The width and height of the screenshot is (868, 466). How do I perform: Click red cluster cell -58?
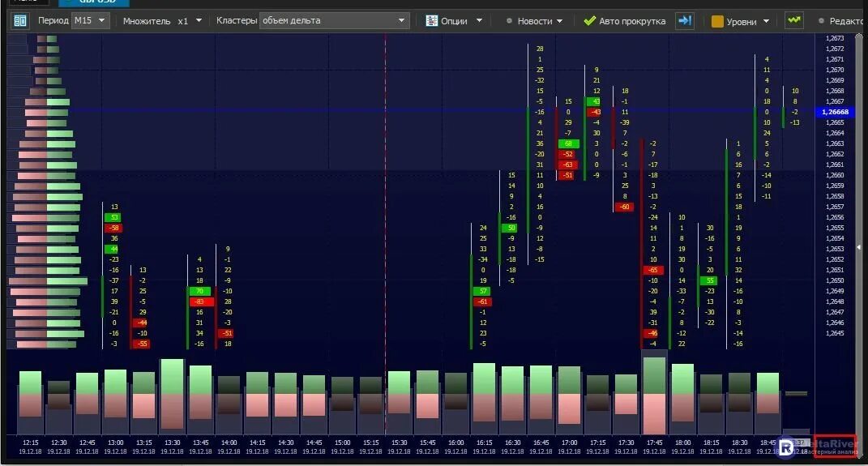[x=113, y=228]
